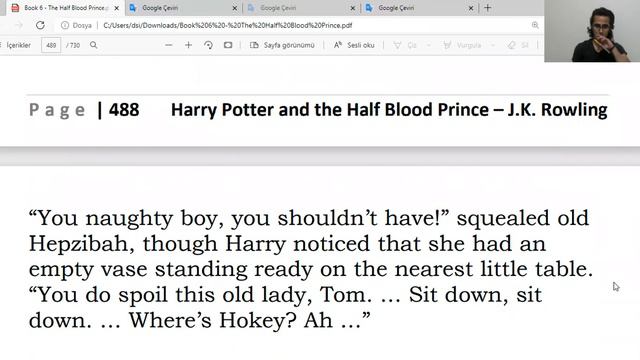
Task: Go forward with the browser arrow
Action: (19, 25)
